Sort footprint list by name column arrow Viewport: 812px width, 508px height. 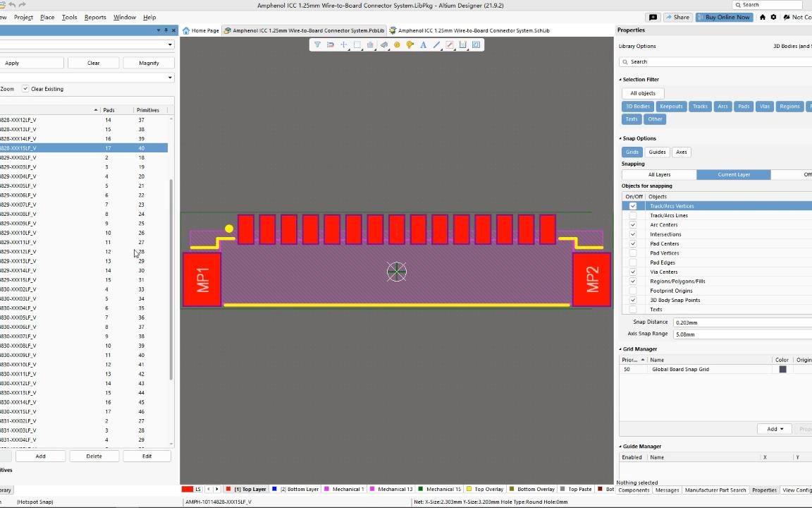point(96,110)
